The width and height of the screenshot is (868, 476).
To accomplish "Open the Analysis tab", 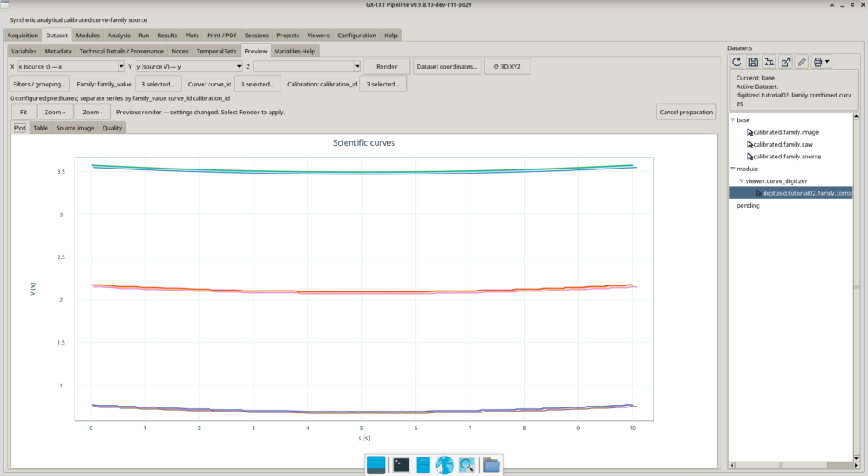I will pyautogui.click(x=119, y=36).
